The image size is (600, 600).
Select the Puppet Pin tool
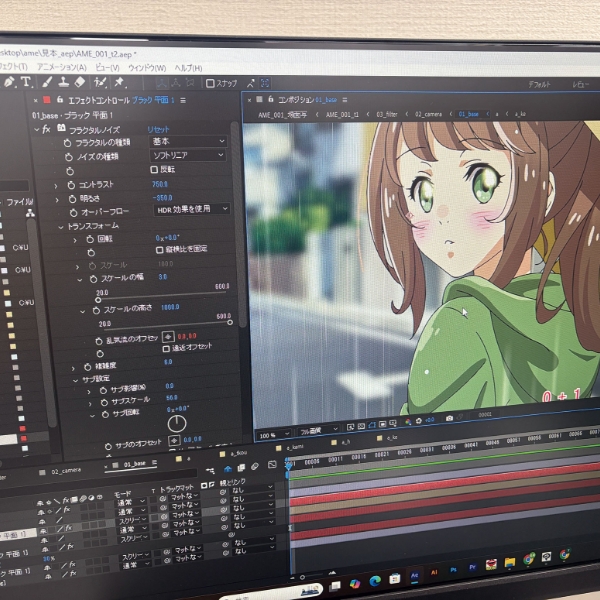(x=119, y=82)
